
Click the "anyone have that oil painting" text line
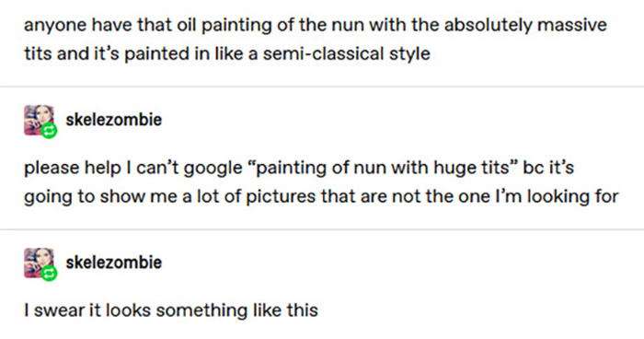pos(316,25)
